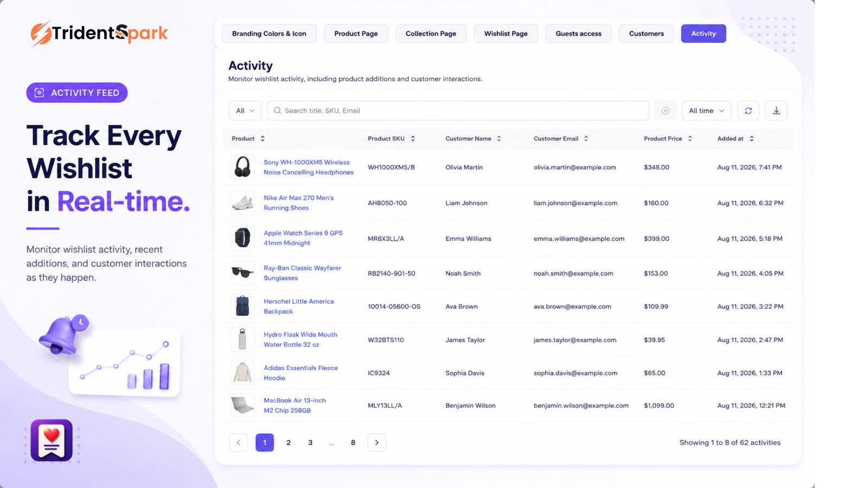The width and height of the screenshot is (868, 488).
Task: Click customer name Emma Williams
Action: tap(468, 239)
